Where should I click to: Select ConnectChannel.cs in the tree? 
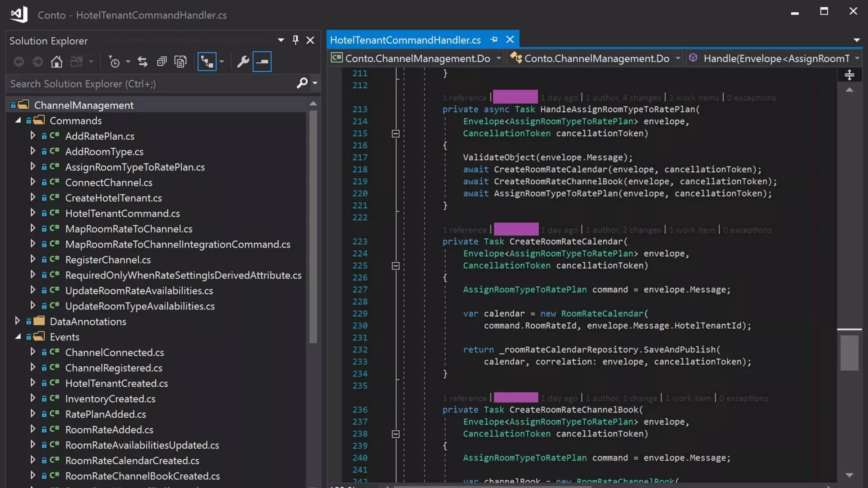108,183
